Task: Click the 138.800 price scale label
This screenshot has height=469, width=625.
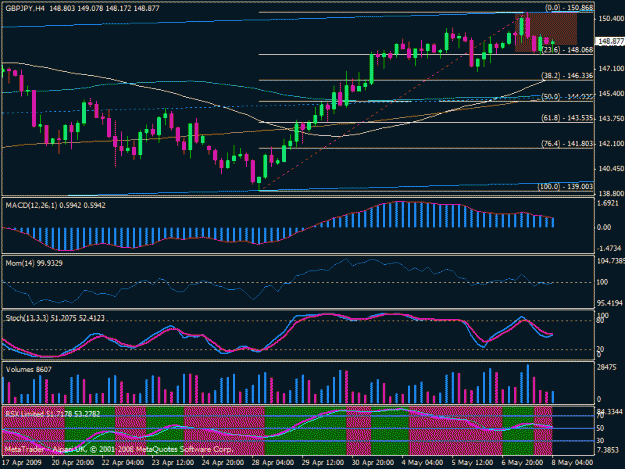Action: 611,193
